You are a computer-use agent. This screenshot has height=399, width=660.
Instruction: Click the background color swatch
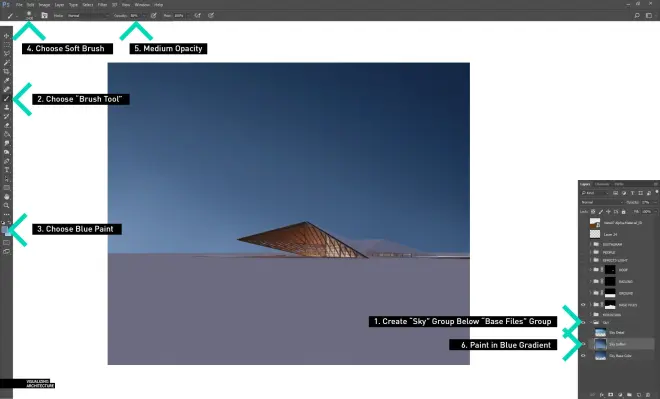tap(8, 234)
